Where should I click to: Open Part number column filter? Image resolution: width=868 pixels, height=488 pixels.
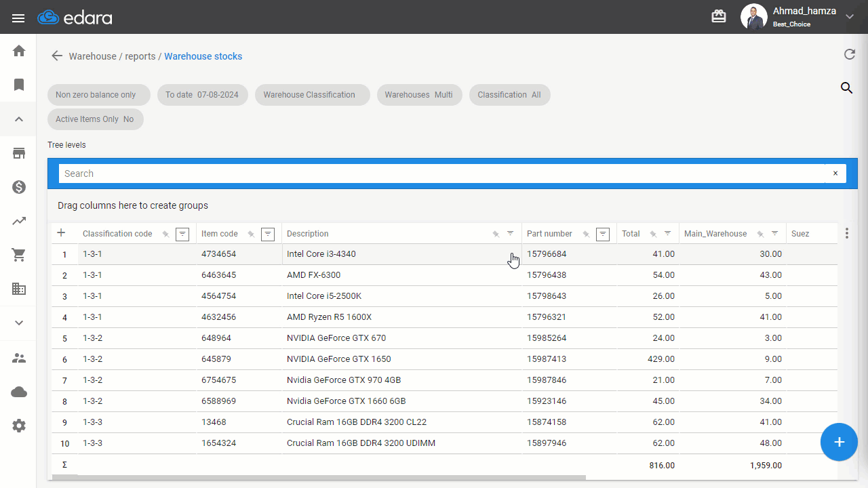602,234
